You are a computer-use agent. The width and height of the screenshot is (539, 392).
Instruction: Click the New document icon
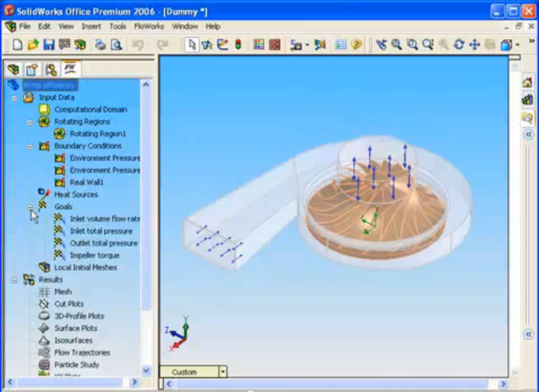click(17, 44)
